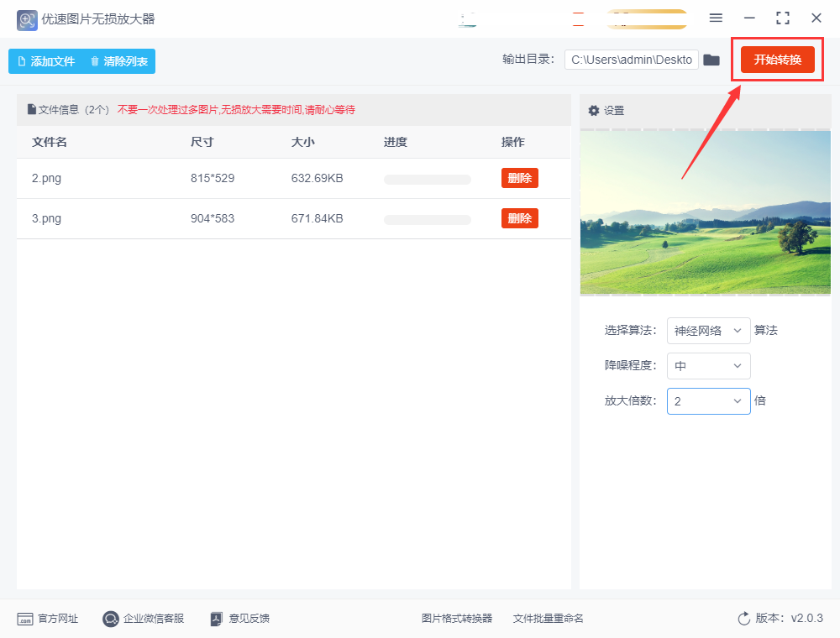Open the 官方网址 official website icon

pyautogui.click(x=25, y=619)
